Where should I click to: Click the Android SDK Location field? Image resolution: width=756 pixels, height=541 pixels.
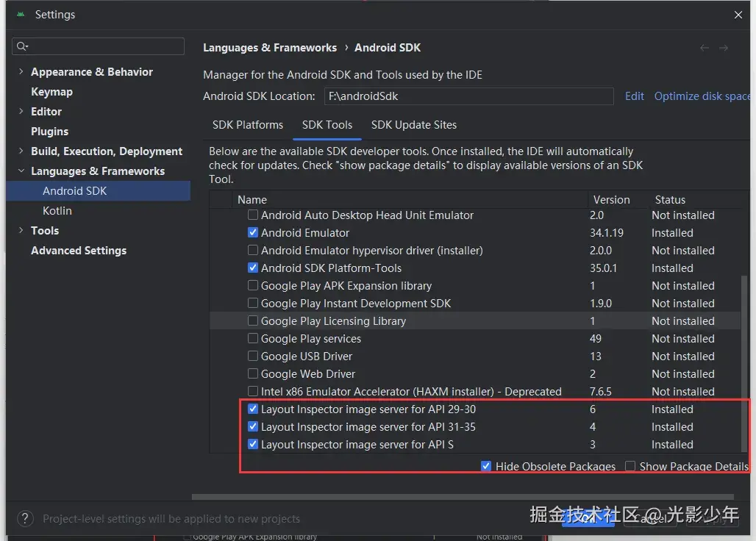(x=468, y=96)
